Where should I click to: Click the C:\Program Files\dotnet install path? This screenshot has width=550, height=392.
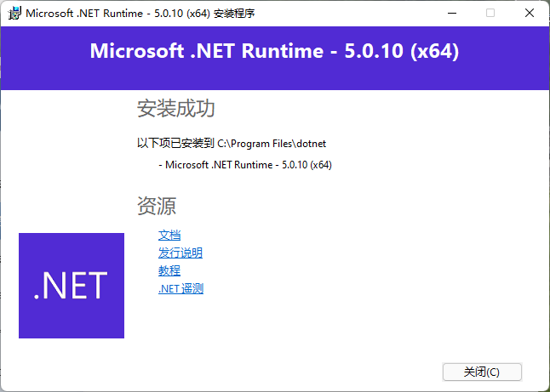pos(272,144)
